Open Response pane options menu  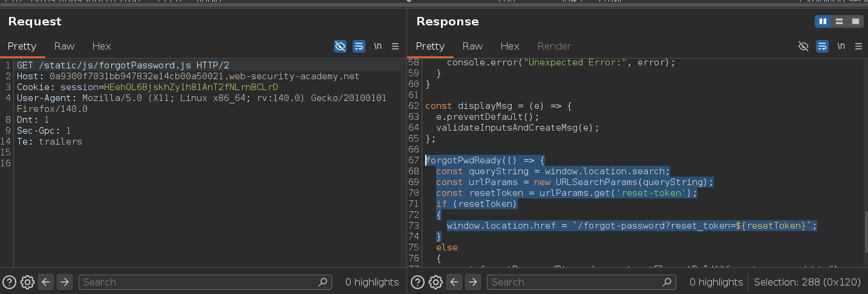click(858, 46)
